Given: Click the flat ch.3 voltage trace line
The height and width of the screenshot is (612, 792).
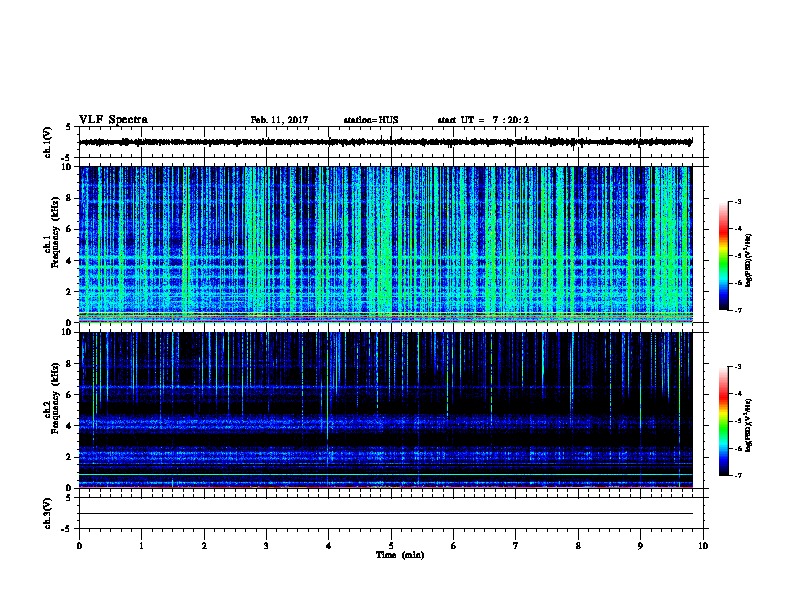Looking at the screenshot, I should click(386, 514).
